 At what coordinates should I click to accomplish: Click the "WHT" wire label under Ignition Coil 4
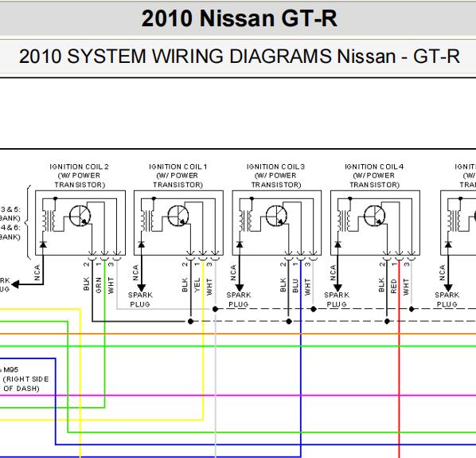click(x=406, y=287)
